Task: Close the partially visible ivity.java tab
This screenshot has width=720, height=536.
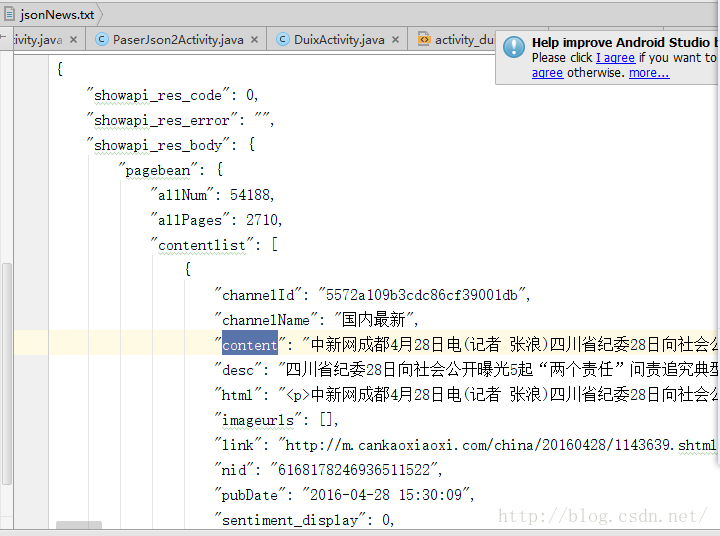Action: pos(73,40)
